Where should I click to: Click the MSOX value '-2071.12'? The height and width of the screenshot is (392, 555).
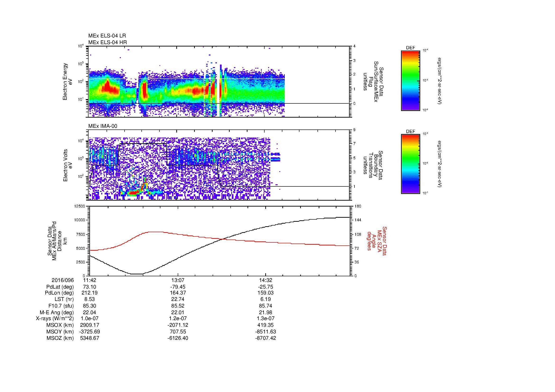point(178,325)
